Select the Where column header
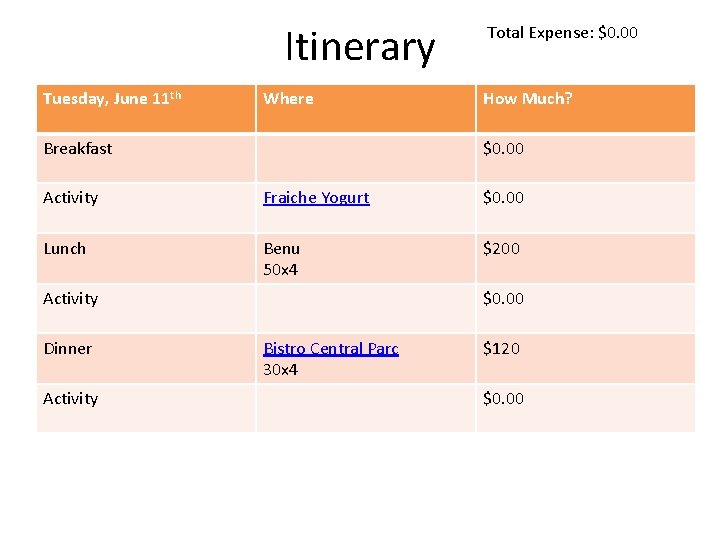The height and width of the screenshot is (540, 720). coord(288,99)
